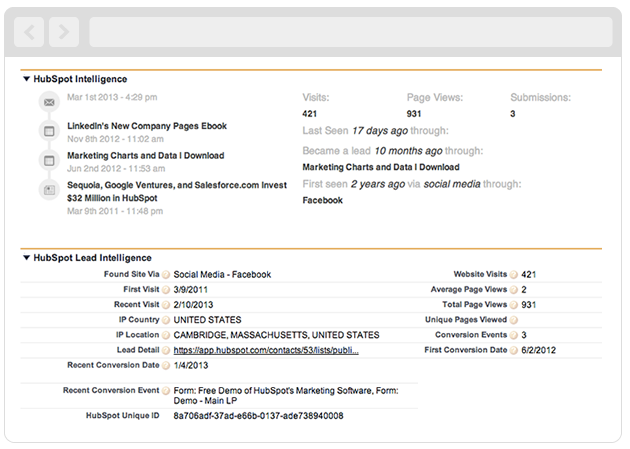Select the Mar 1st 2013 timeline date
This screenshot has width=630, height=449.
[112, 97]
